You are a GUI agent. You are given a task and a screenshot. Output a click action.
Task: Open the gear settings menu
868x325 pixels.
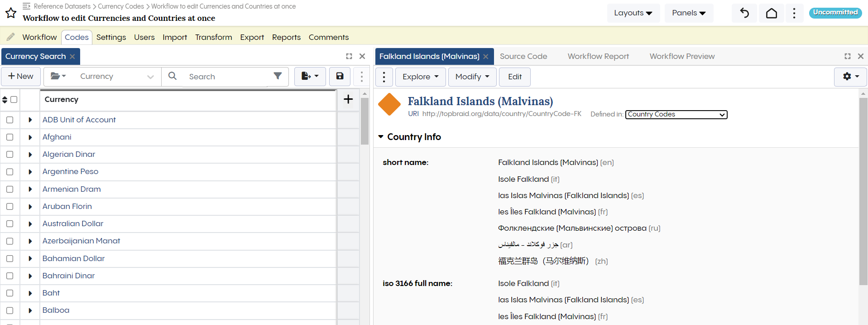pyautogui.click(x=850, y=77)
